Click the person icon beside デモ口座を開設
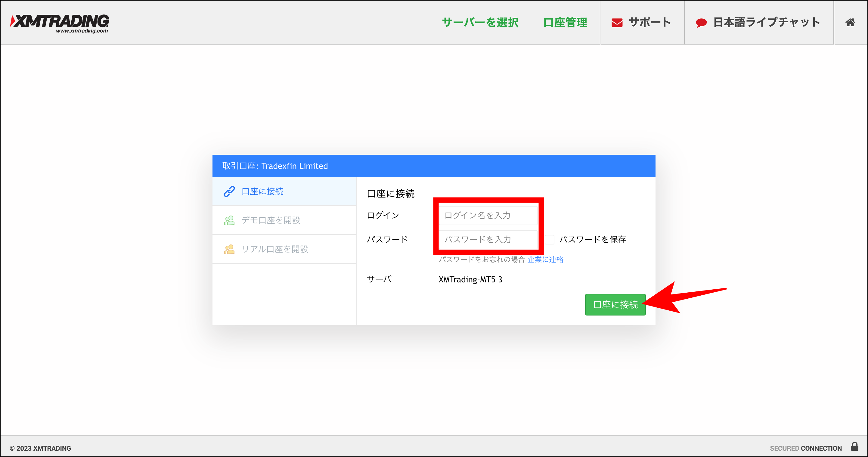This screenshot has width=868, height=457. point(229,220)
